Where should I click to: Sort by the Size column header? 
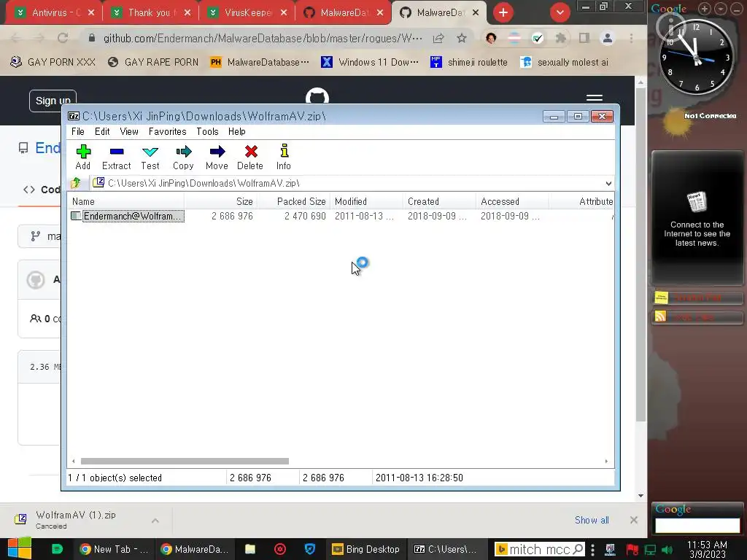point(220,201)
